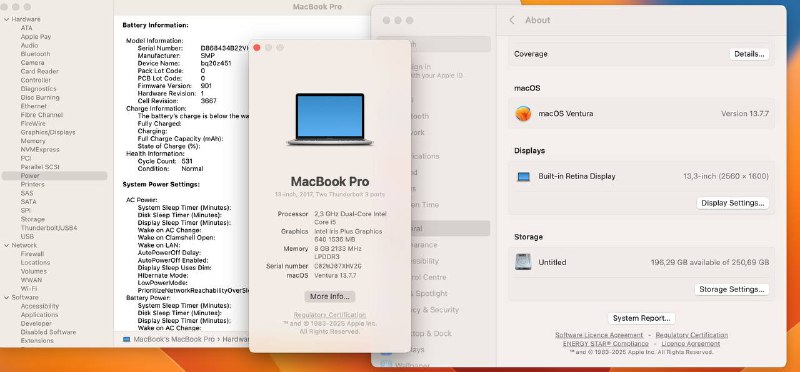Select SATA in the Hardware list
Image resolution: width=800 pixels, height=372 pixels.
[29, 202]
